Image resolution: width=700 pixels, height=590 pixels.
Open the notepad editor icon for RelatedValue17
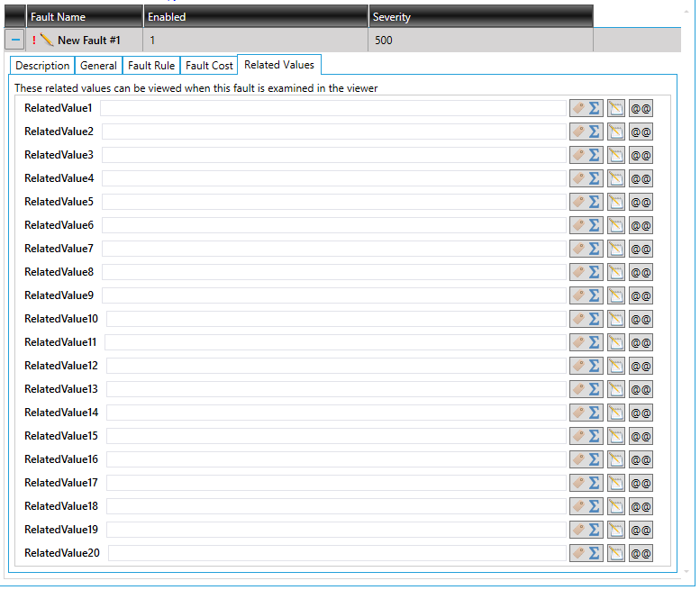click(x=616, y=483)
